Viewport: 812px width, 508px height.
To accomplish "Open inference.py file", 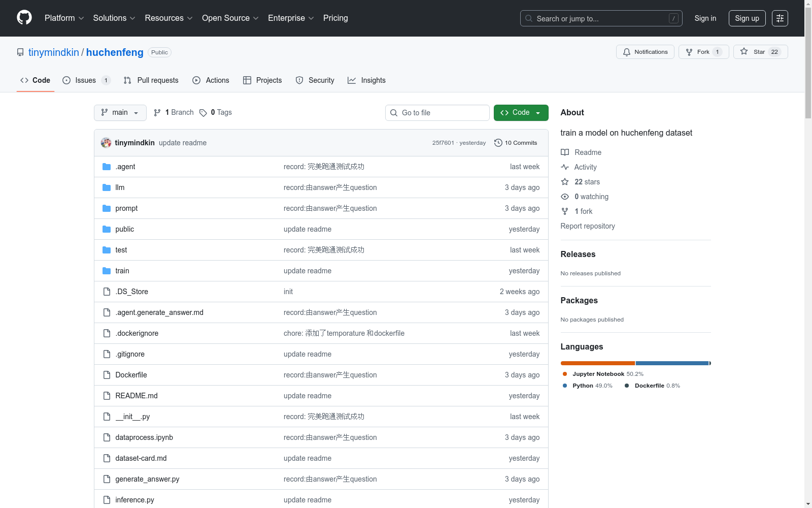I will point(134,500).
